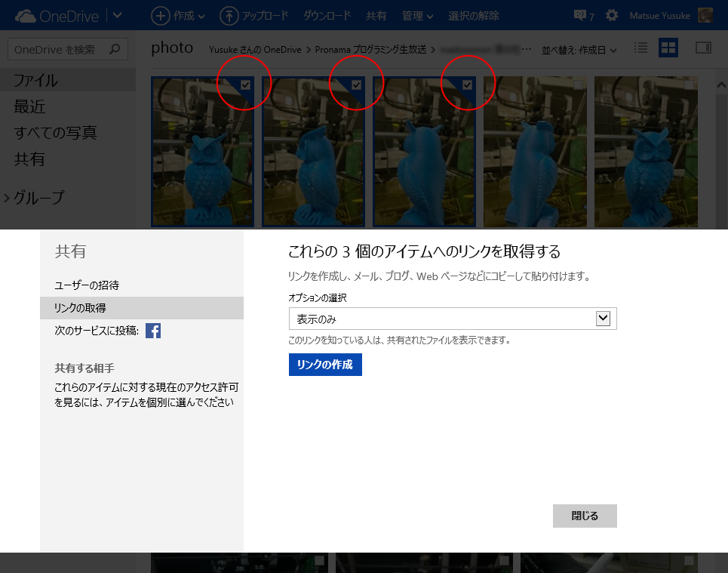Open the OneDrive settings gear
Image resolution: width=728 pixels, height=573 pixels.
pyautogui.click(x=613, y=15)
